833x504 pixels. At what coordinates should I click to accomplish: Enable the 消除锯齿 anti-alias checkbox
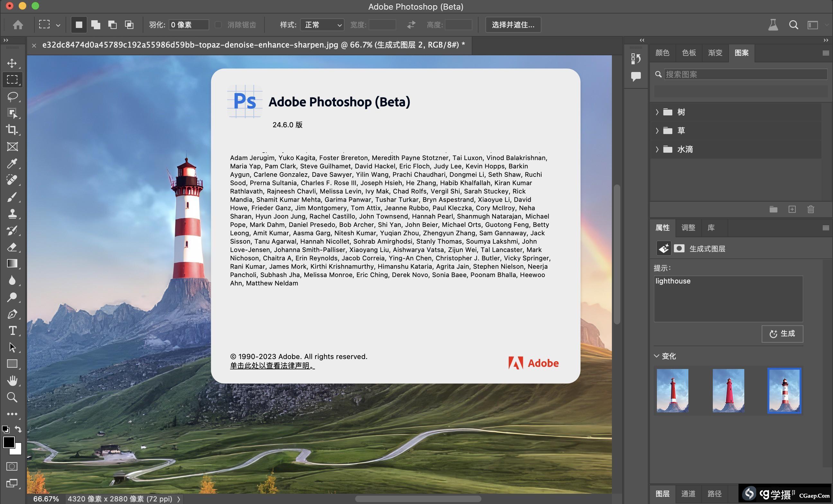[x=218, y=25]
